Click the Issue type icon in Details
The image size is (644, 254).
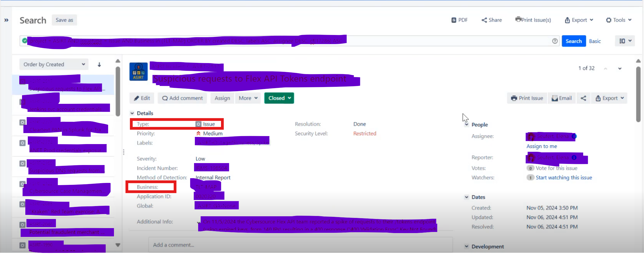[198, 124]
